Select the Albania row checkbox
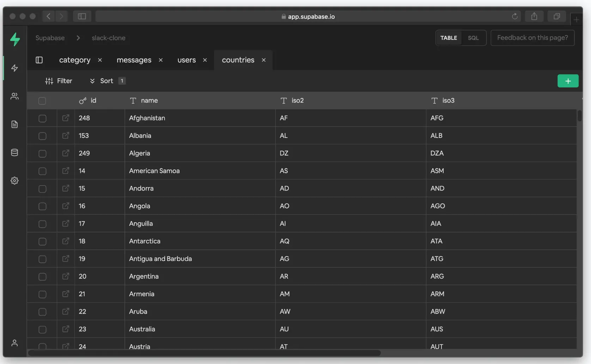Screen dimensions: 591x364 (x=42, y=136)
